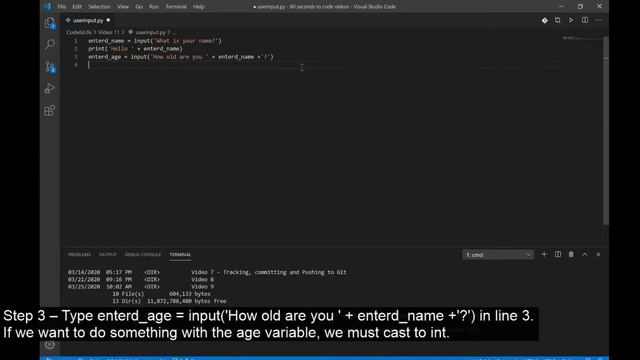Click the editor vertical scrollbar
640x360 pixels.
[x=606, y=131]
